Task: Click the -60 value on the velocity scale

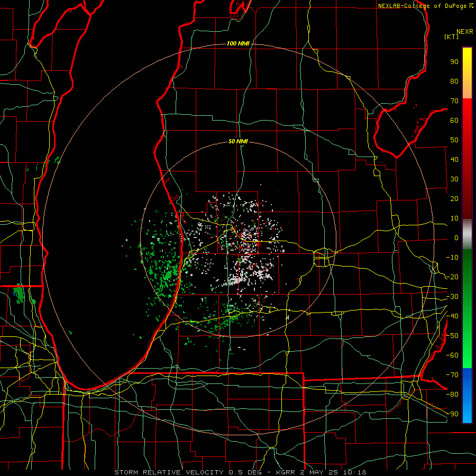Action: pos(452,355)
